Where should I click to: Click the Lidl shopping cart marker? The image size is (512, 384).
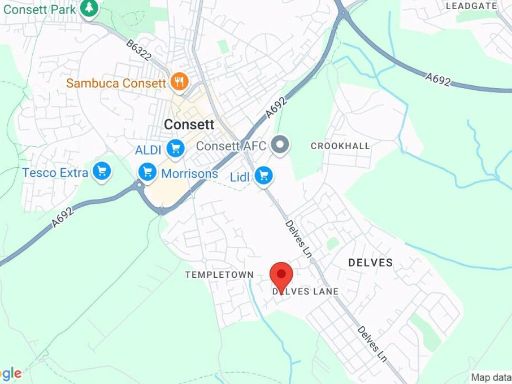coord(264,176)
